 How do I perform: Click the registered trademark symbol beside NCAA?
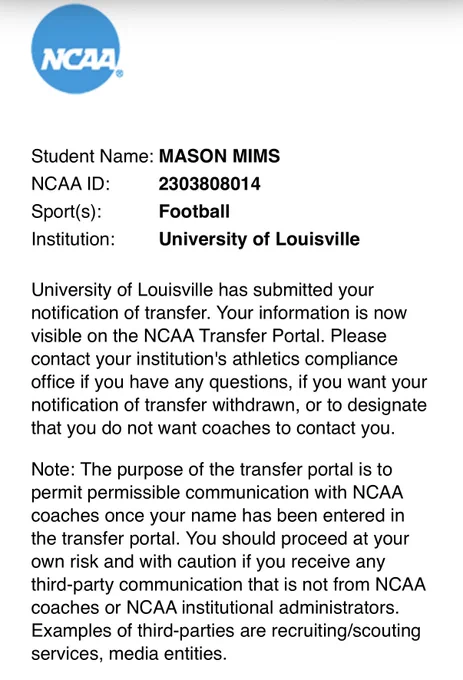click(120, 74)
